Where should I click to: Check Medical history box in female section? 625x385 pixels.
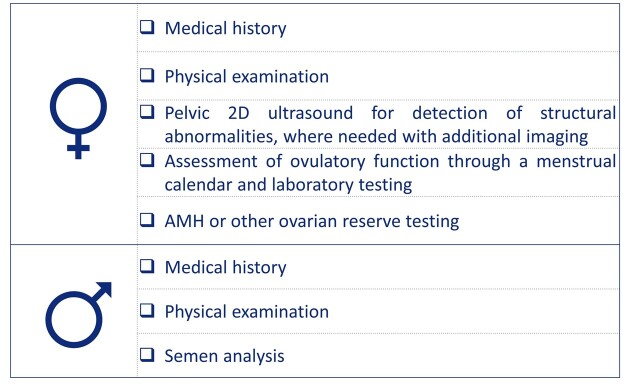pyautogui.click(x=147, y=28)
